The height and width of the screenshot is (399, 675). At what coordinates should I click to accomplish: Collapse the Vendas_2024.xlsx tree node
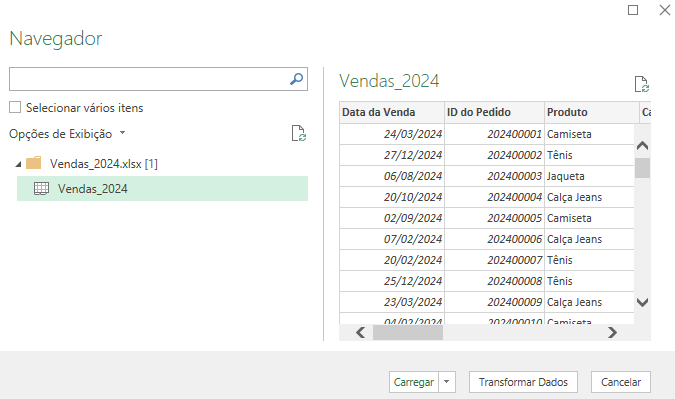click(18, 164)
